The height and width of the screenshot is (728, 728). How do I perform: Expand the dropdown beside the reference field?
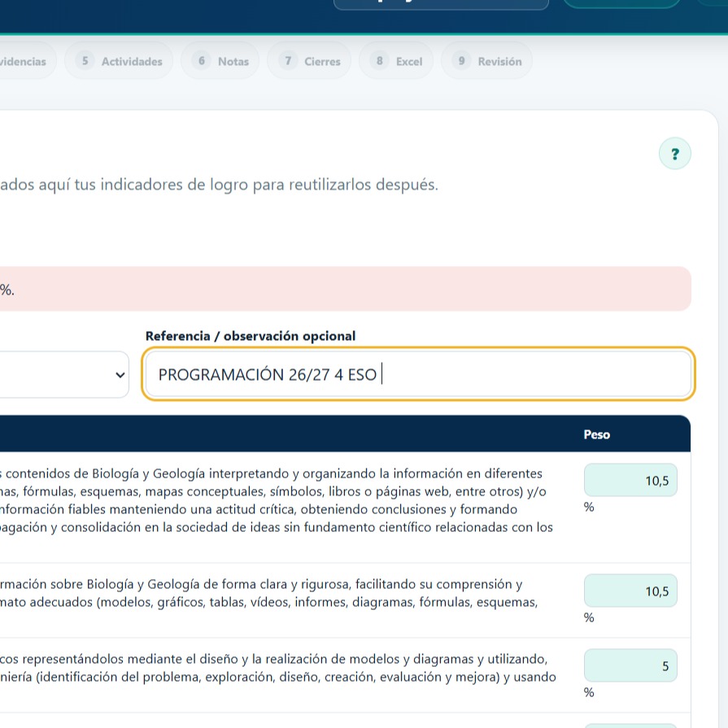[x=64, y=374]
